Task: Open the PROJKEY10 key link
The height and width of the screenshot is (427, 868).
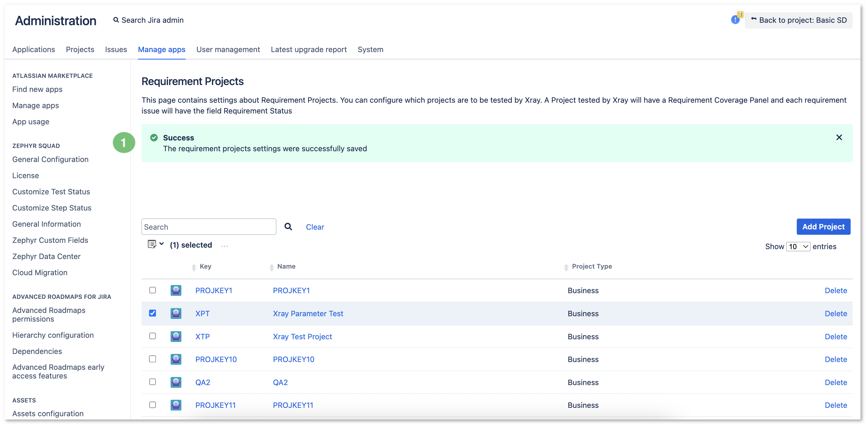Action: click(216, 359)
